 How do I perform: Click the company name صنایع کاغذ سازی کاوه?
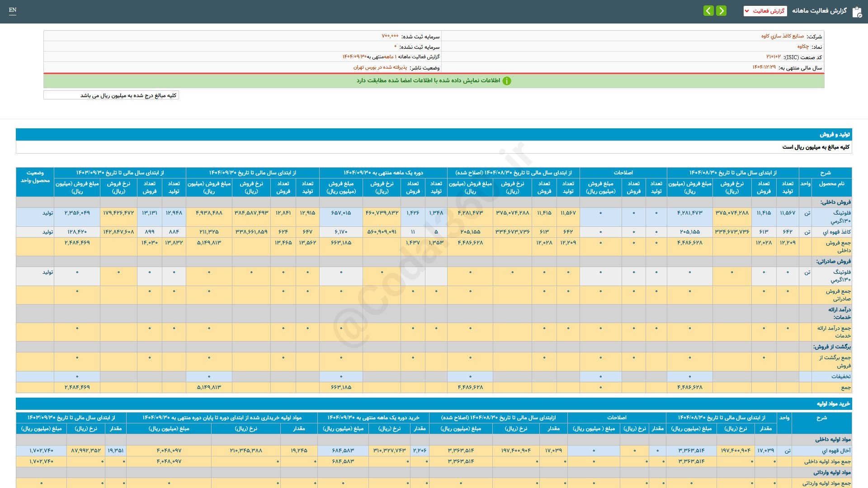point(782,36)
